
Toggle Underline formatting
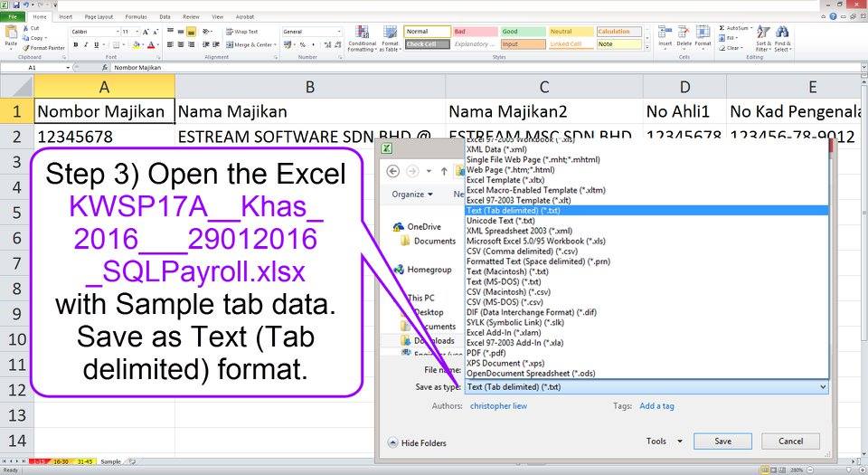(97, 44)
